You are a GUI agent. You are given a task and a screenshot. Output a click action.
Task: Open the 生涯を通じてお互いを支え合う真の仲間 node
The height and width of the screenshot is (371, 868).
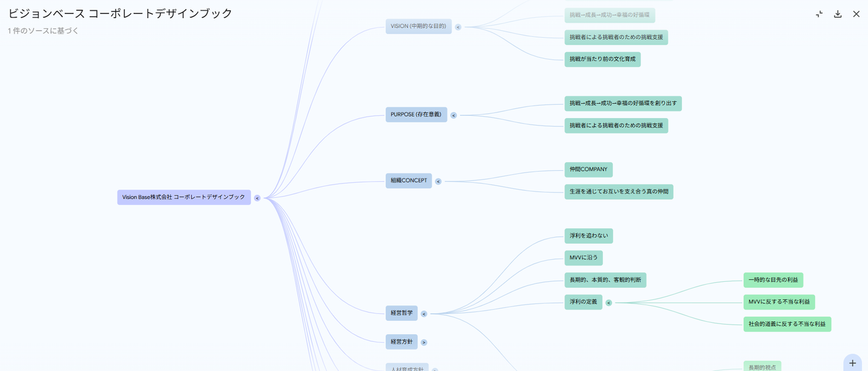[619, 192]
